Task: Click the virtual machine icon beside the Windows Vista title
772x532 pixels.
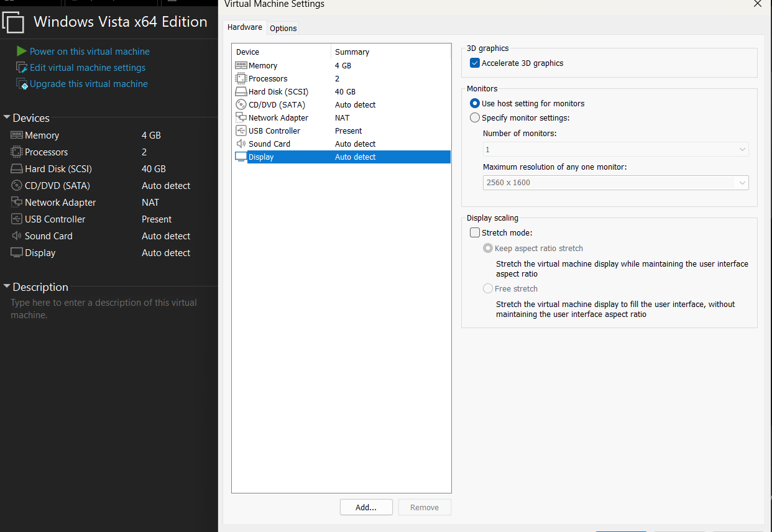Action: pyautogui.click(x=14, y=22)
